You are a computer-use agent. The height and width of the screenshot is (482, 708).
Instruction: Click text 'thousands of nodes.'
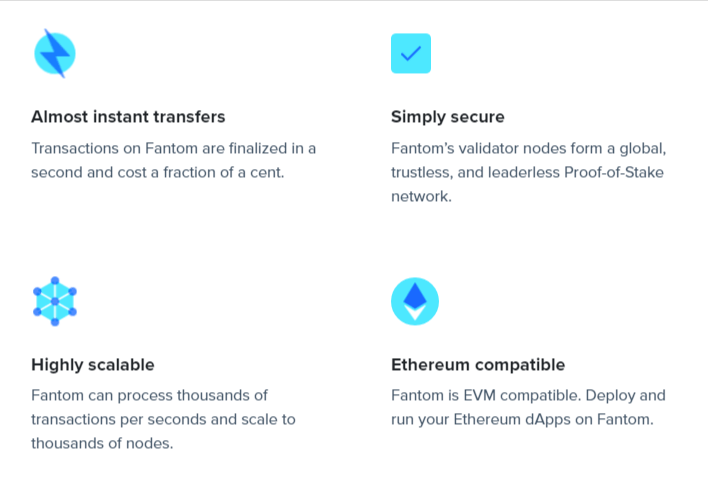[x=102, y=443]
